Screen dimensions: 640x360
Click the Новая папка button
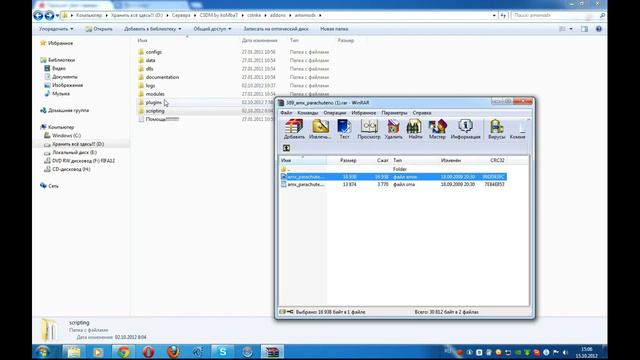pyautogui.click(x=334, y=29)
